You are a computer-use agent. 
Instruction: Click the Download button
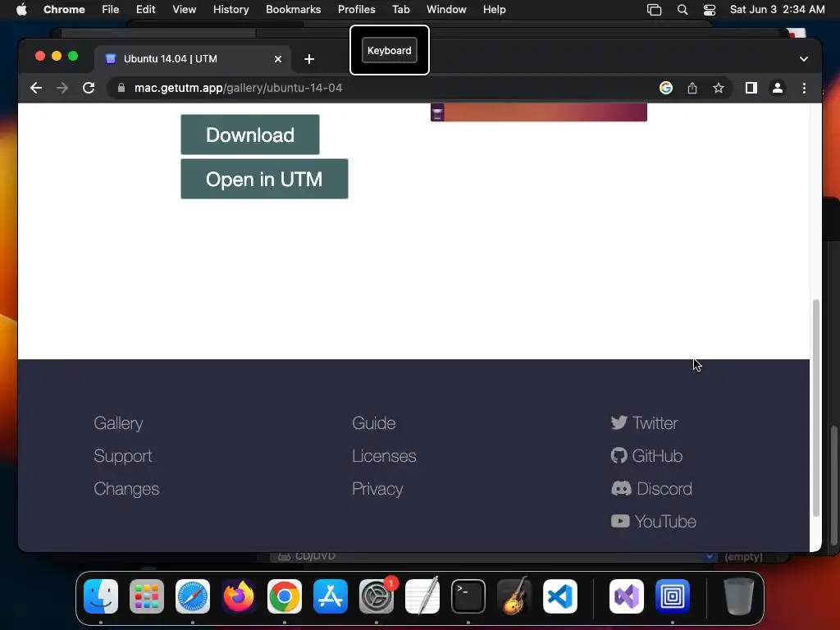tap(250, 135)
